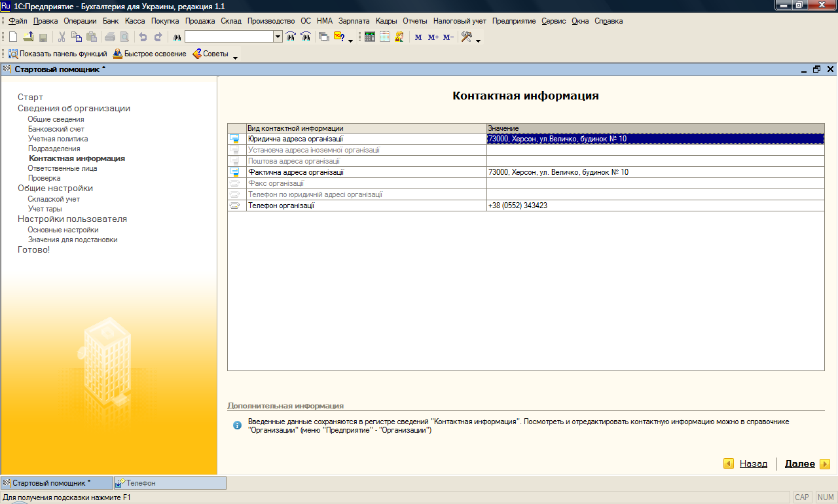Select Подразделения step
This screenshot has width=838, height=504.
click(54, 149)
